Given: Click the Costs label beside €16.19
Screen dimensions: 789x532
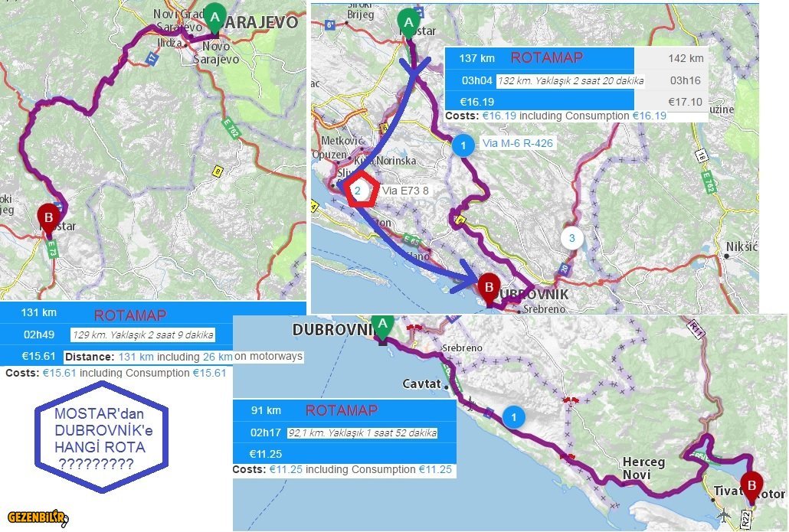Looking at the screenshot, I should point(462,116).
